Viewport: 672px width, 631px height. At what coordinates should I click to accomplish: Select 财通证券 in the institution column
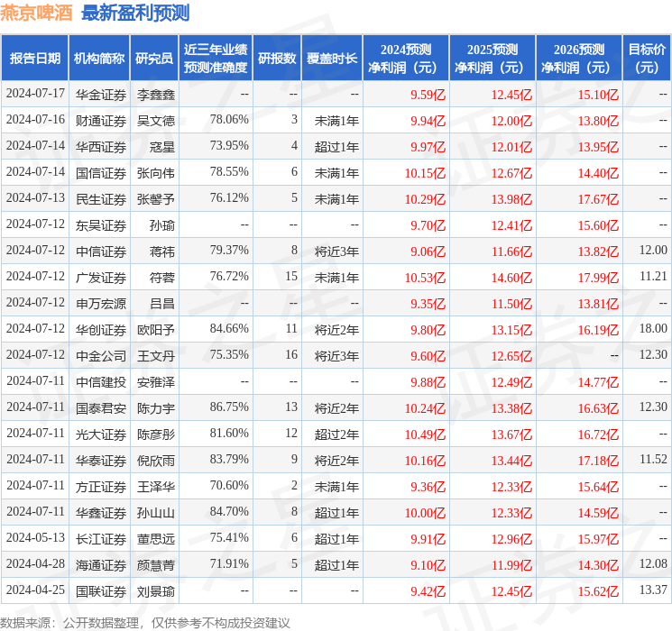click(x=101, y=121)
